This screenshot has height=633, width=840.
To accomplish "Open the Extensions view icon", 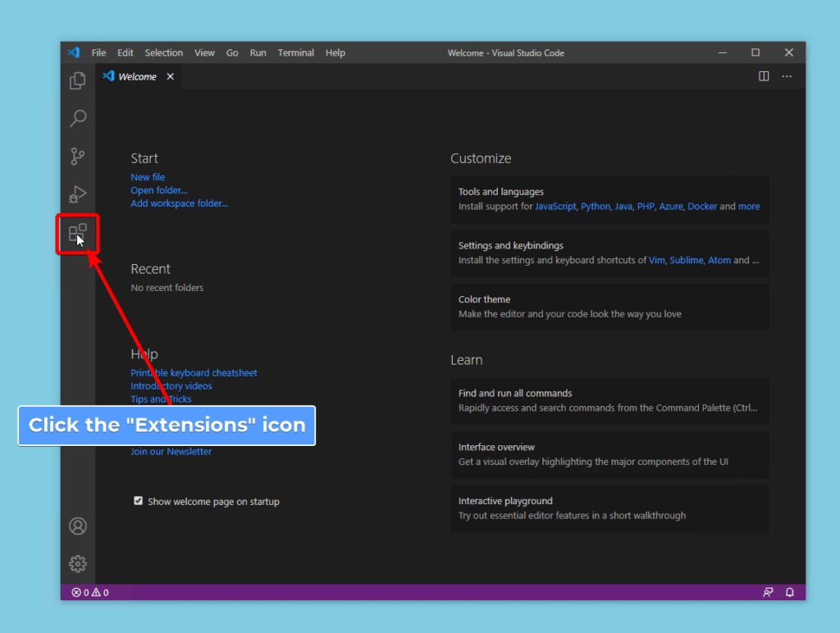I will click(x=78, y=234).
